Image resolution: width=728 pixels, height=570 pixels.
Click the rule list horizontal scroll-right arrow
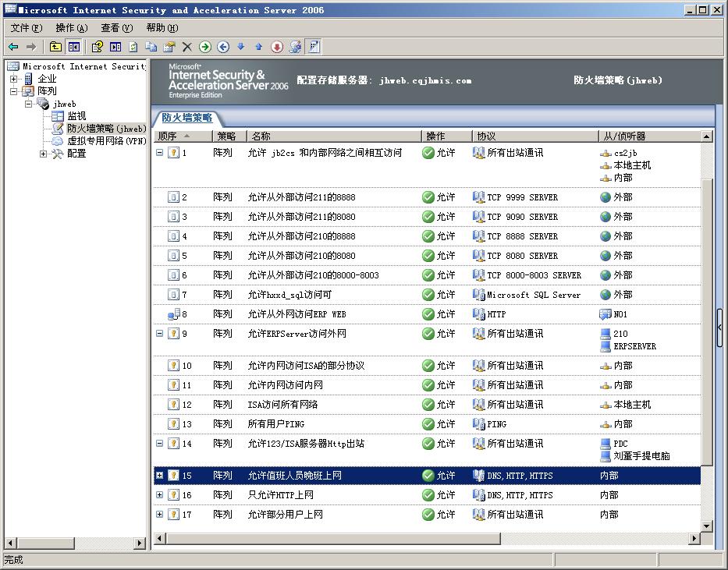tap(694, 539)
